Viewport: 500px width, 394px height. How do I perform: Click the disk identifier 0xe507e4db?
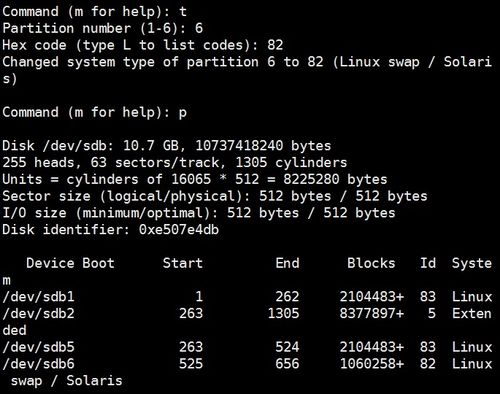179,230
